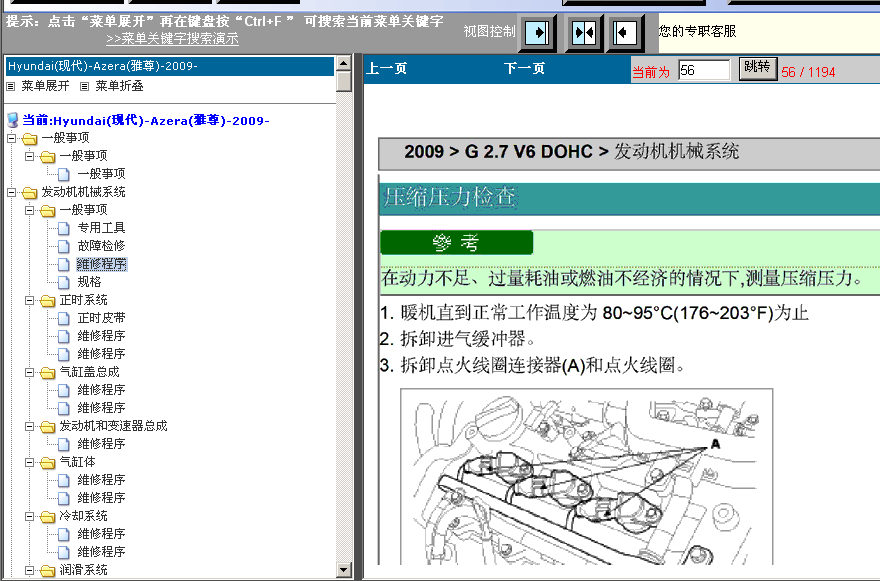Go to next page with 下一页
Screen dimensions: 880x581
coord(524,68)
